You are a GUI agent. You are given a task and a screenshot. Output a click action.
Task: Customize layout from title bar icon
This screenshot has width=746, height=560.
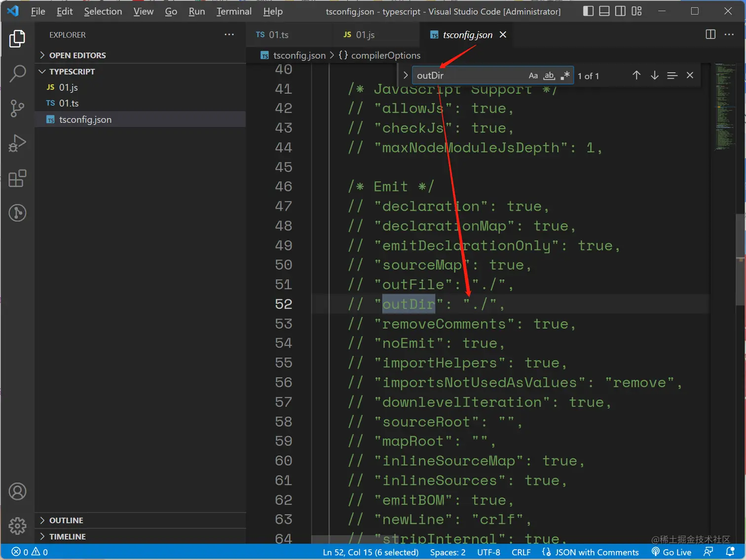[637, 11]
